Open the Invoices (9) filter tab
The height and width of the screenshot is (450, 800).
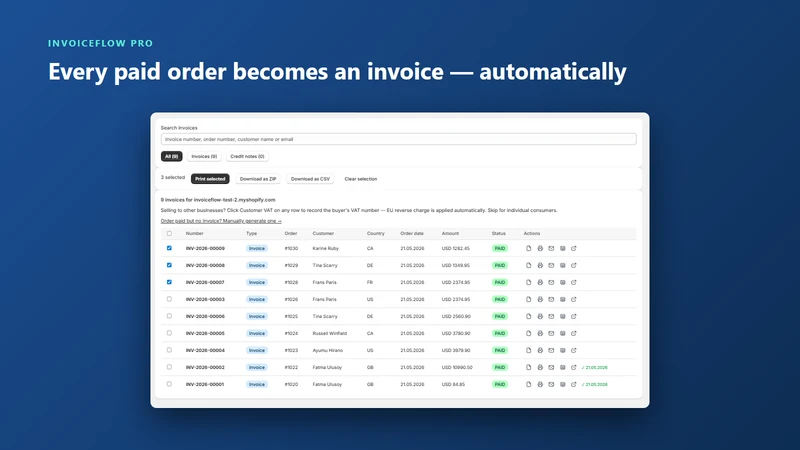pos(204,156)
